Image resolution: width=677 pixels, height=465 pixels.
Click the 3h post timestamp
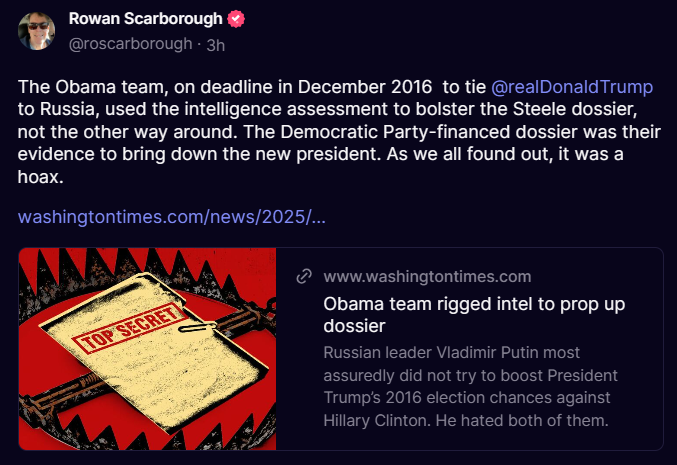click(x=215, y=44)
